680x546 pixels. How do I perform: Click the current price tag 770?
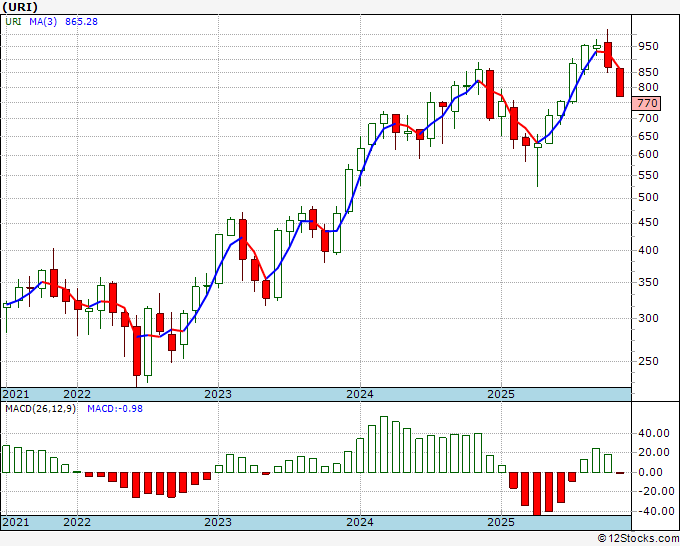(646, 103)
